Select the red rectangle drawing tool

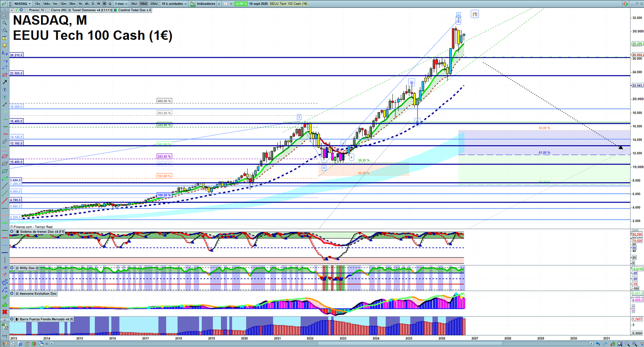point(5,75)
